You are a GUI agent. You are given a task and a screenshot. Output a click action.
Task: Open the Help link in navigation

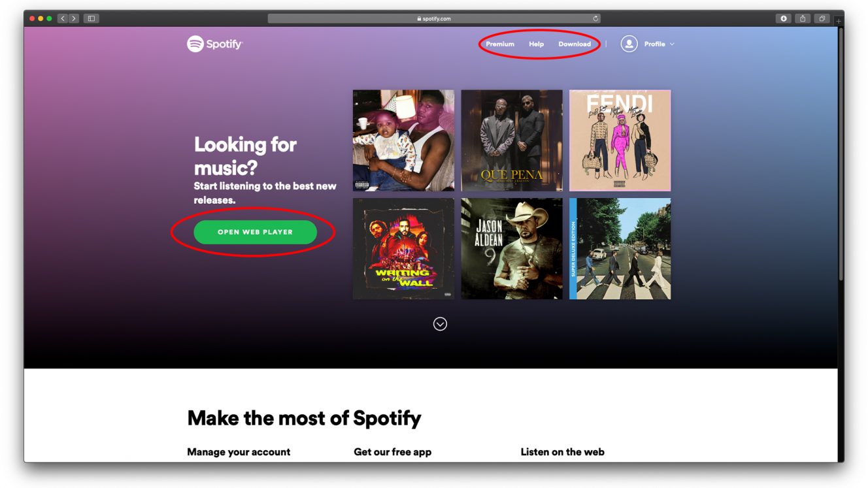pyautogui.click(x=536, y=44)
